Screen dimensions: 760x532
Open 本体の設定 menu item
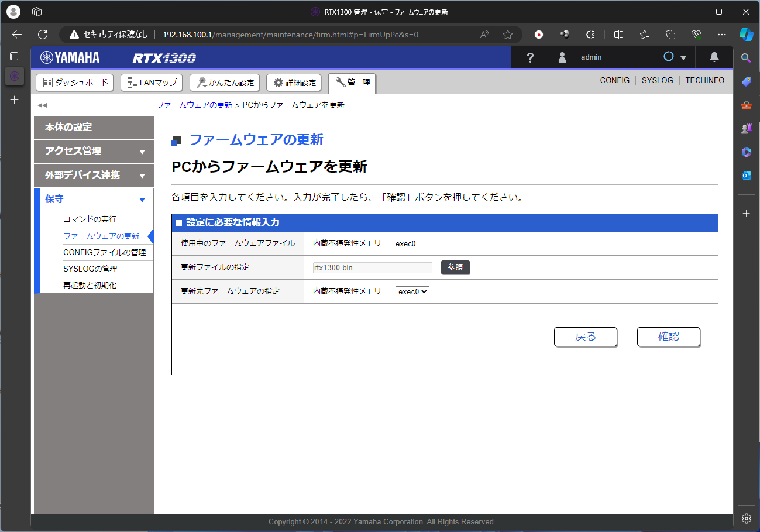(94, 127)
